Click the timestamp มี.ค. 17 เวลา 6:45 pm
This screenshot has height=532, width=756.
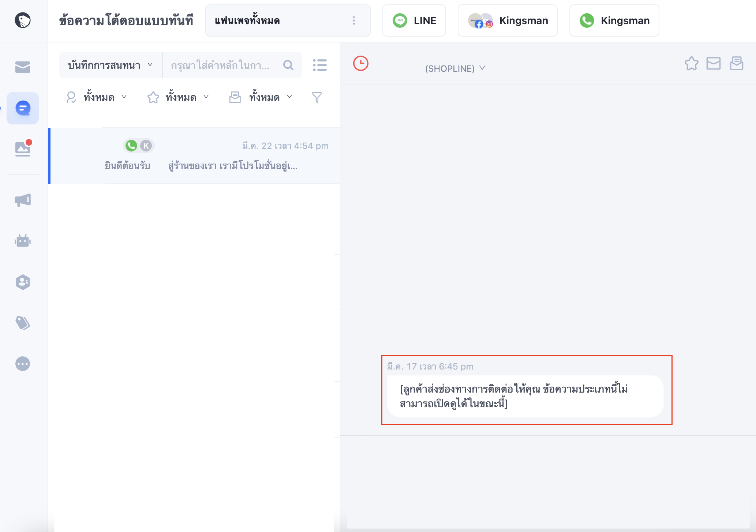click(430, 366)
